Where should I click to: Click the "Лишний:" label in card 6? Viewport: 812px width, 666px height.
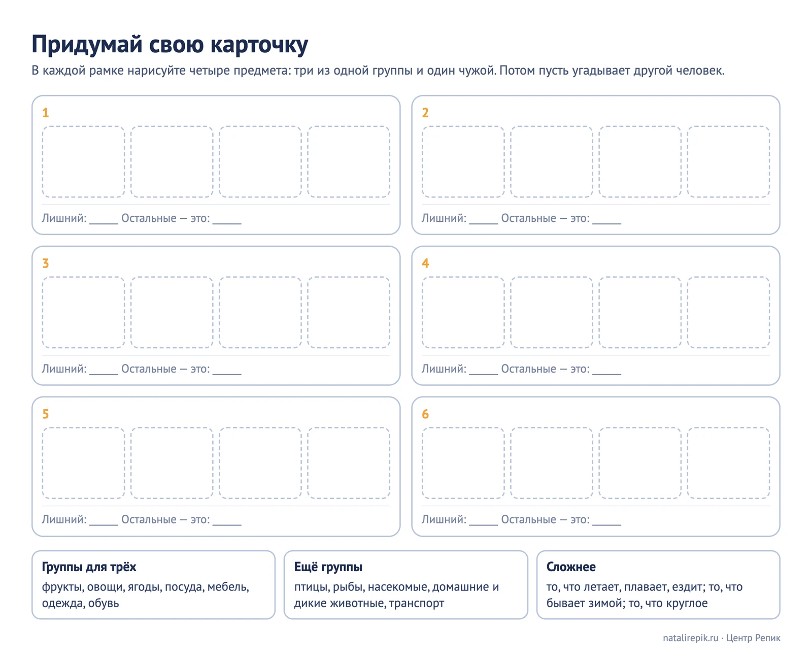444,520
